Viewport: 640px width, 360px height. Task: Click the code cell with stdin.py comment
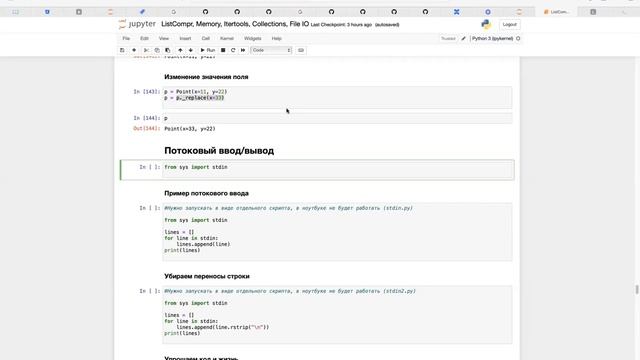(337, 231)
